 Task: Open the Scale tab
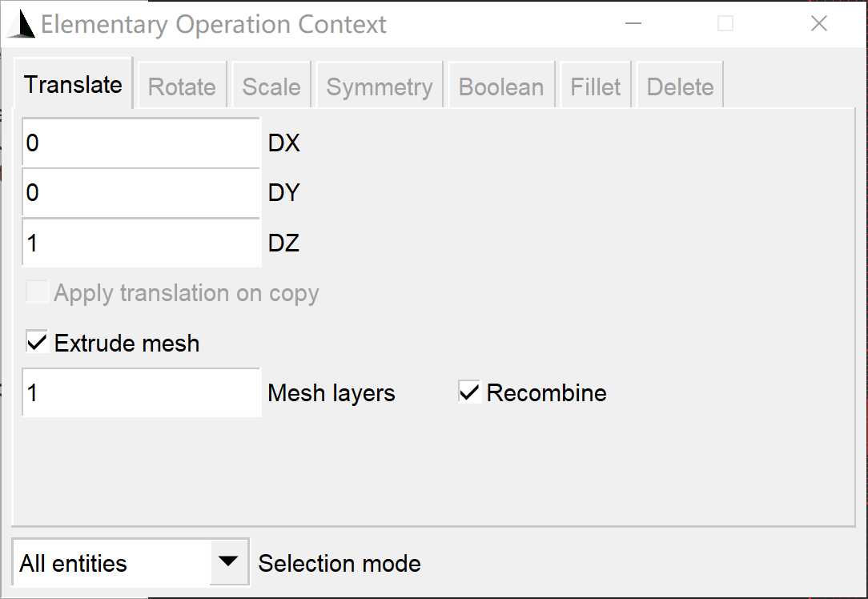(271, 86)
